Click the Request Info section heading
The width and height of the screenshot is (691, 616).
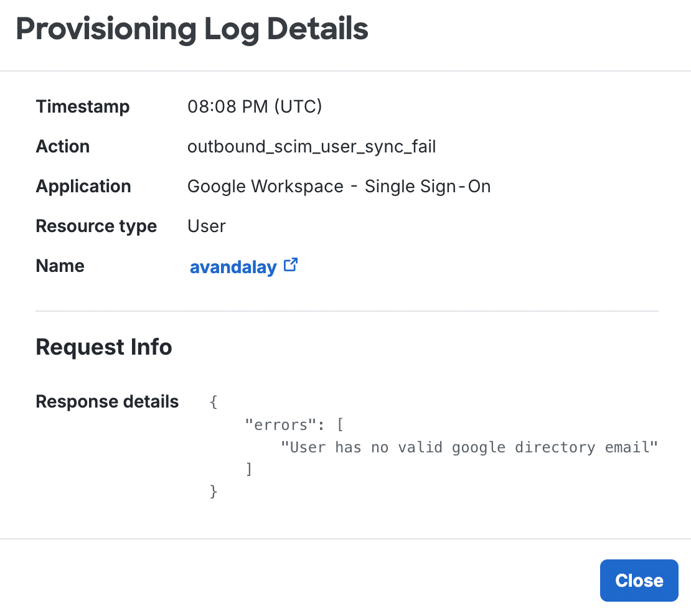(104, 347)
